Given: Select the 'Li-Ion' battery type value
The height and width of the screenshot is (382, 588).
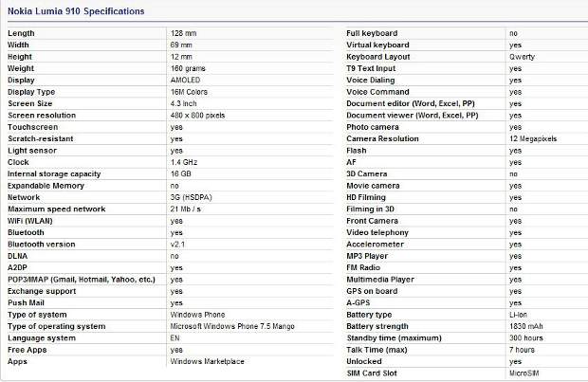Looking at the screenshot, I should (x=518, y=315).
